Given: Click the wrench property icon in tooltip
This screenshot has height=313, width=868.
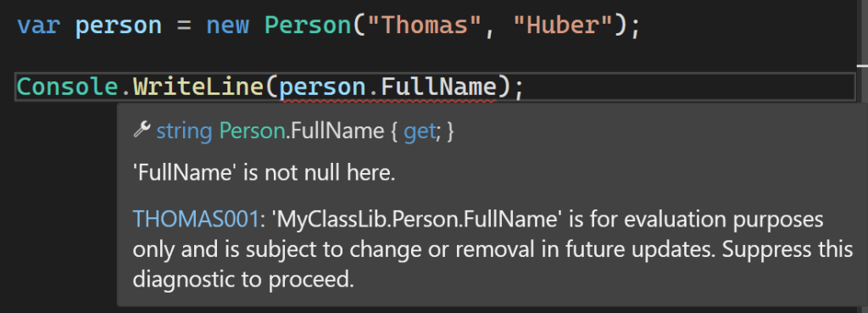Looking at the screenshot, I should tap(142, 130).
